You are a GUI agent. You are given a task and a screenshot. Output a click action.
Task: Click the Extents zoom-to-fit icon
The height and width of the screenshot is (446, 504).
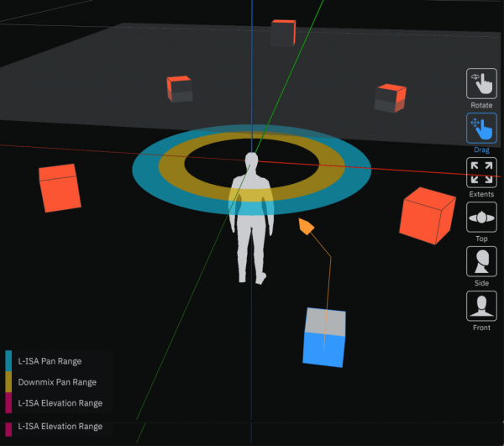[481, 173]
